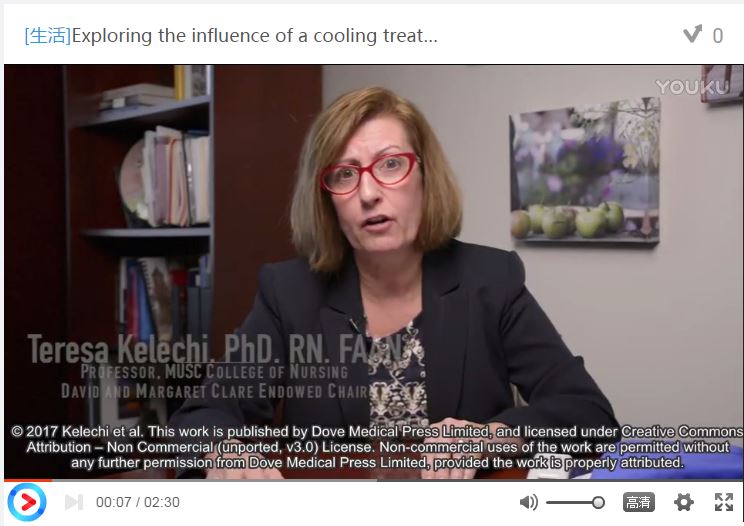The width and height of the screenshot is (744, 526).
Task: Open the 高清 quality selector
Action: tap(639, 502)
